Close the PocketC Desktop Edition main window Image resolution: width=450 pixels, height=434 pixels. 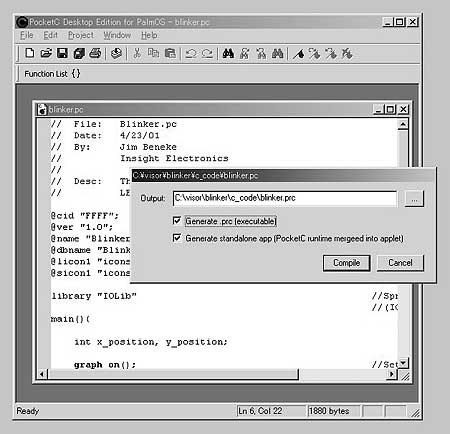413,22
